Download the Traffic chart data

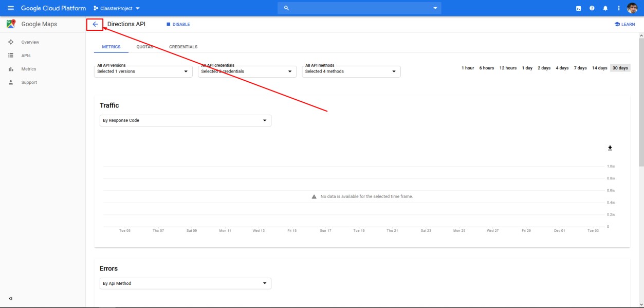[x=610, y=148]
